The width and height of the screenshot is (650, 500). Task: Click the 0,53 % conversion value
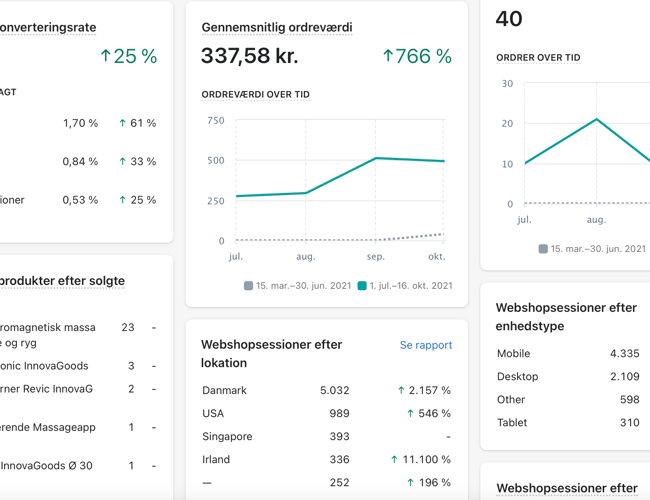80,200
